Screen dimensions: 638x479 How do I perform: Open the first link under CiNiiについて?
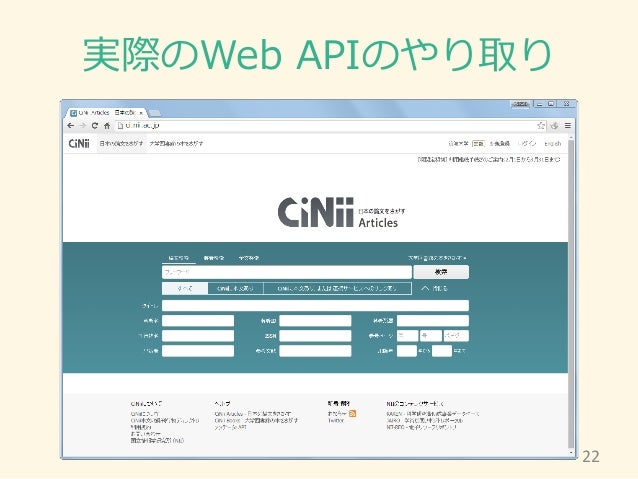(x=144, y=414)
